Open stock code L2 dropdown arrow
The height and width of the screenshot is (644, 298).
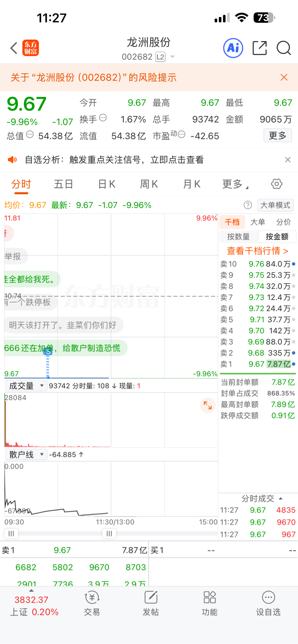pyautogui.click(x=173, y=57)
